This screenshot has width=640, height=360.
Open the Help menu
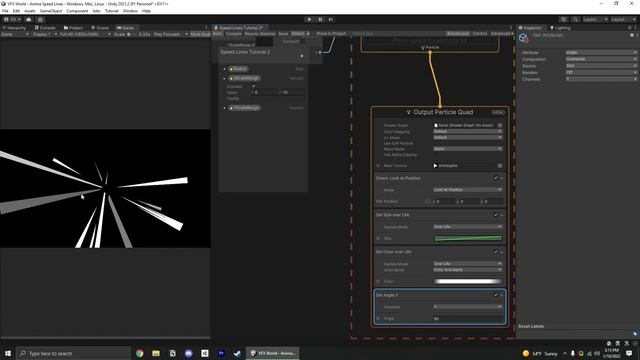pos(147,11)
